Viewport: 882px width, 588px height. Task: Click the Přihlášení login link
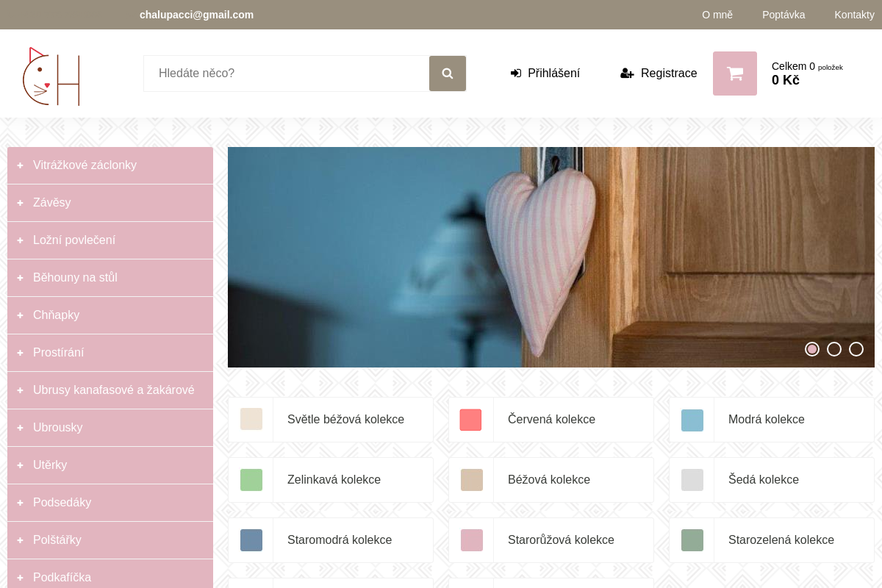click(545, 73)
